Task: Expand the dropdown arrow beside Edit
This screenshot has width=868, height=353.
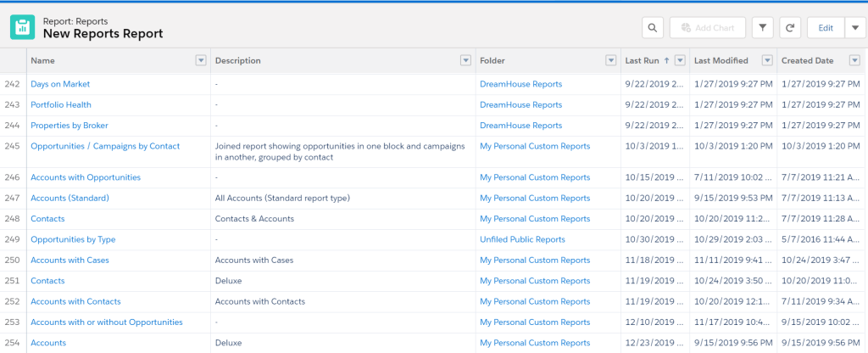Action: (854, 28)
